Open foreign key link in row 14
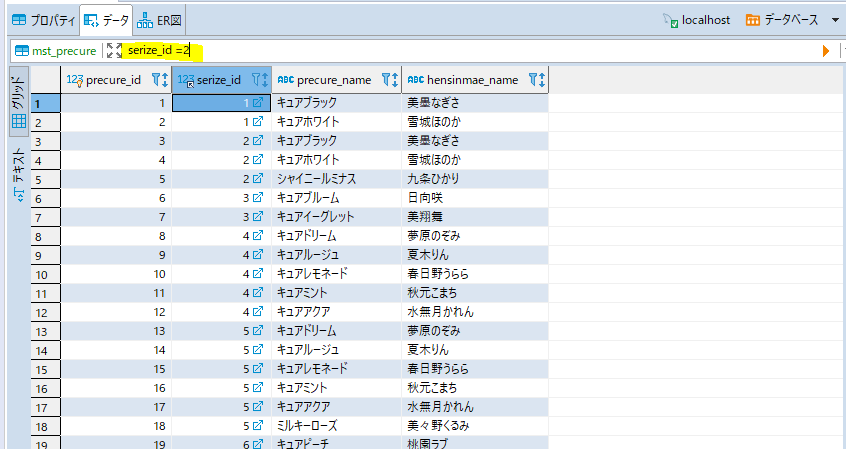This screenshot has width=846, height=449. 258,350
